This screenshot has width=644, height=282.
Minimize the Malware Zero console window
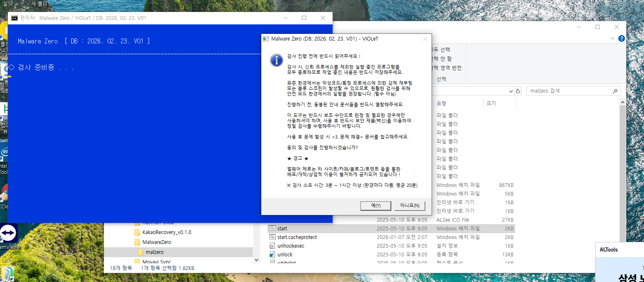tap(285, 18)
